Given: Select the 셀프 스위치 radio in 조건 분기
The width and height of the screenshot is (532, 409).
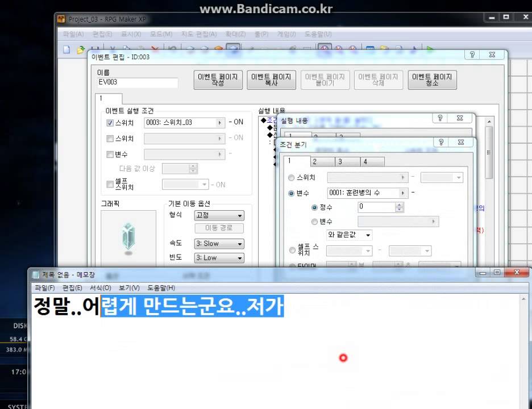Looking at the screenshot, I should click(292, 250).
